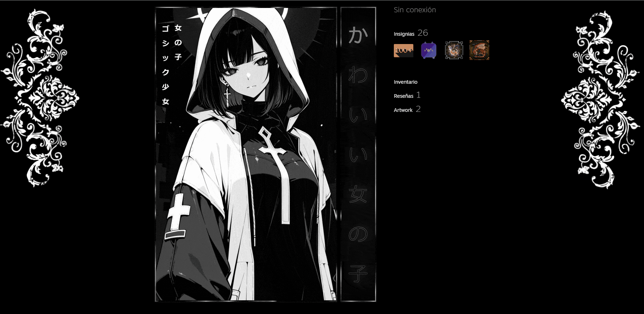Open the purple creature badge icon
This screenshot has height=314, width=644.
429,50
